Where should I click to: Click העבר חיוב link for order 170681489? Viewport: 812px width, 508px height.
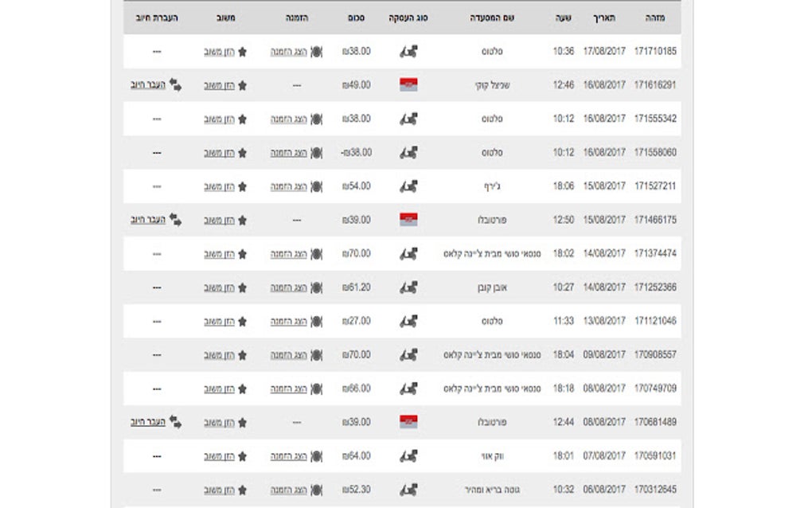[148, 422]
